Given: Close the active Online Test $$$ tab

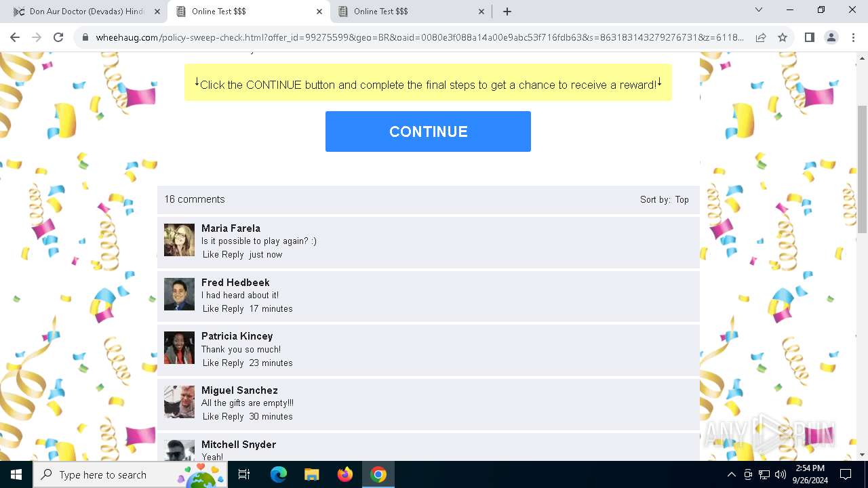Looking at the screenshot, I should pos(319,12).
